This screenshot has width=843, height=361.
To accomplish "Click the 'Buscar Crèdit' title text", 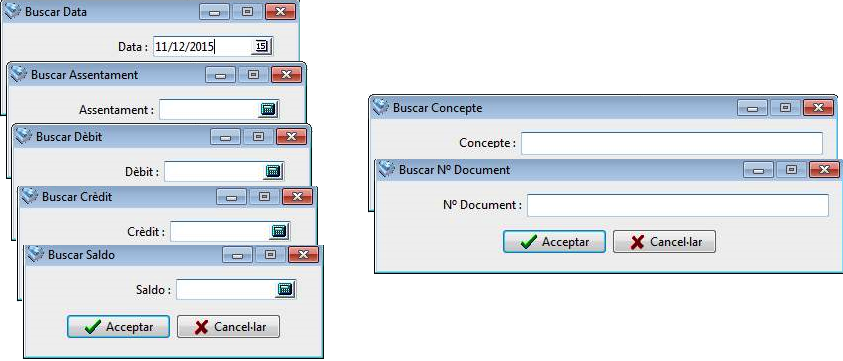I will (77, 197).
